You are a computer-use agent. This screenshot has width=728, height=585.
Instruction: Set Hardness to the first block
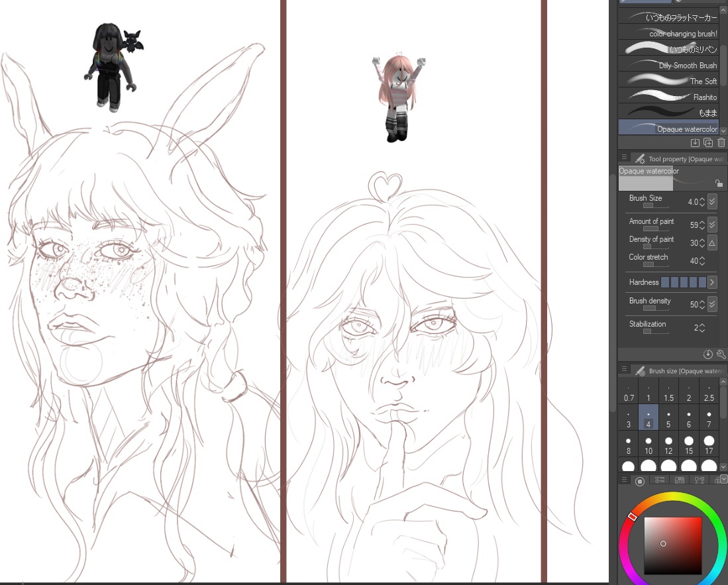(x=665, y=282)
